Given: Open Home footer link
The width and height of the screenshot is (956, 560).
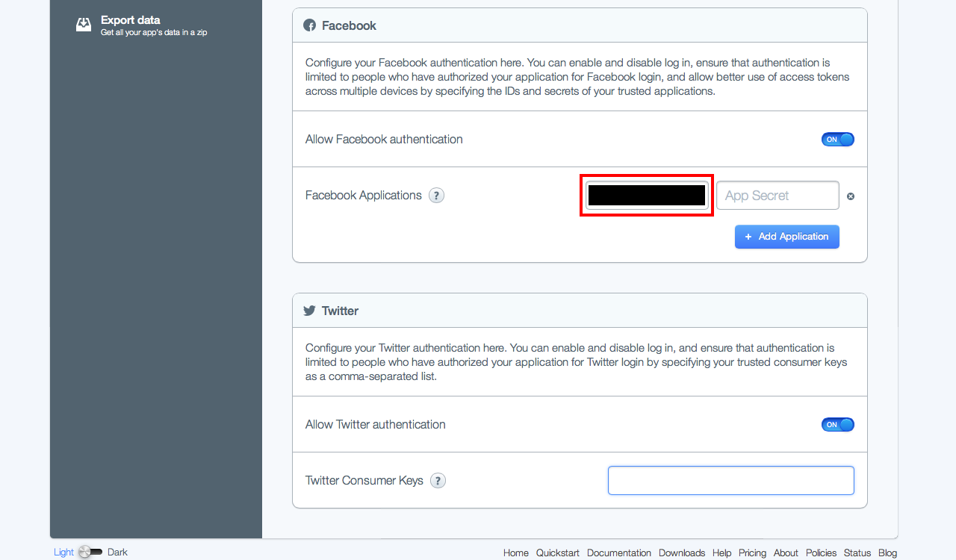Looking at the screenshot, I should [x=516, y=553].
